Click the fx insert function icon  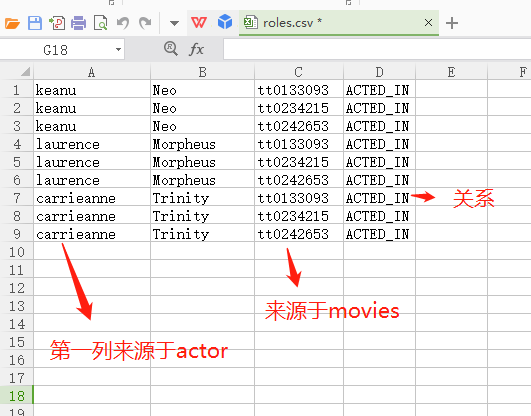point(196,49)
